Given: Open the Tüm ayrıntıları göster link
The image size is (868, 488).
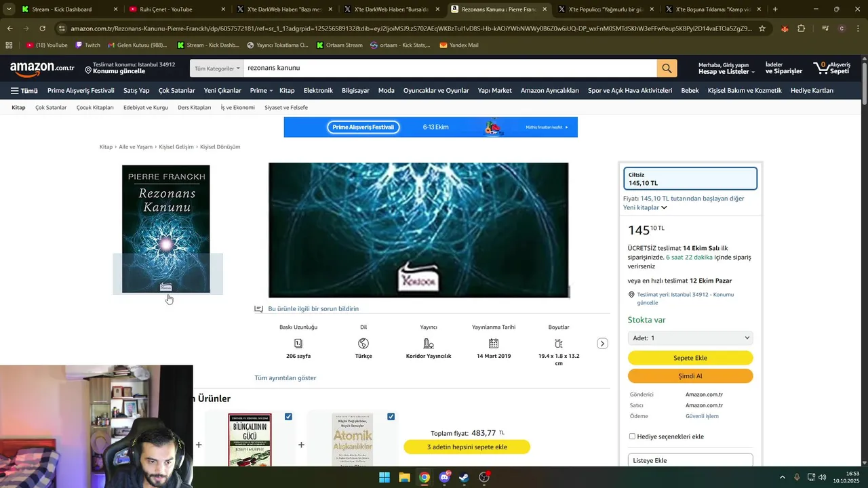Looking at the screenshot, I should 285,378.
